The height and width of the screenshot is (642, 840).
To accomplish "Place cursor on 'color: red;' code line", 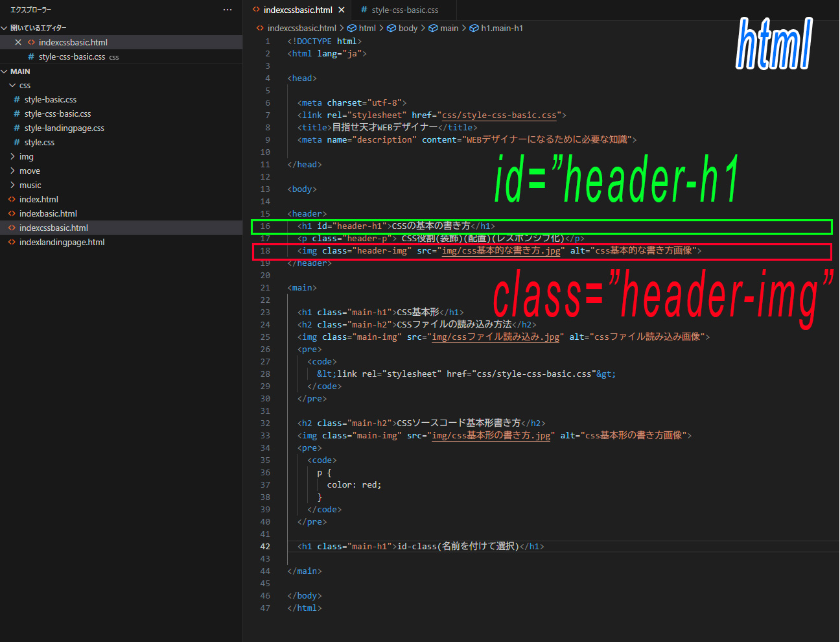I will coord(354,485).
